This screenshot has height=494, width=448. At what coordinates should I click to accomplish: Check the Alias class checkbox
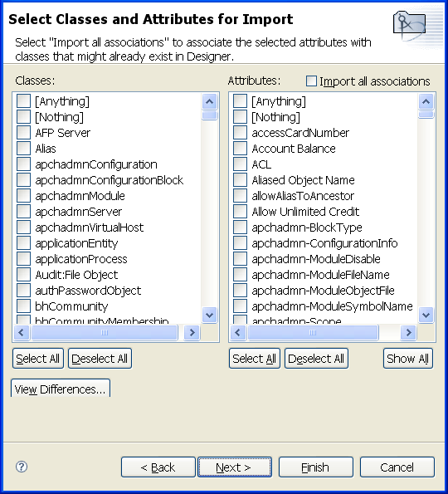23,149
